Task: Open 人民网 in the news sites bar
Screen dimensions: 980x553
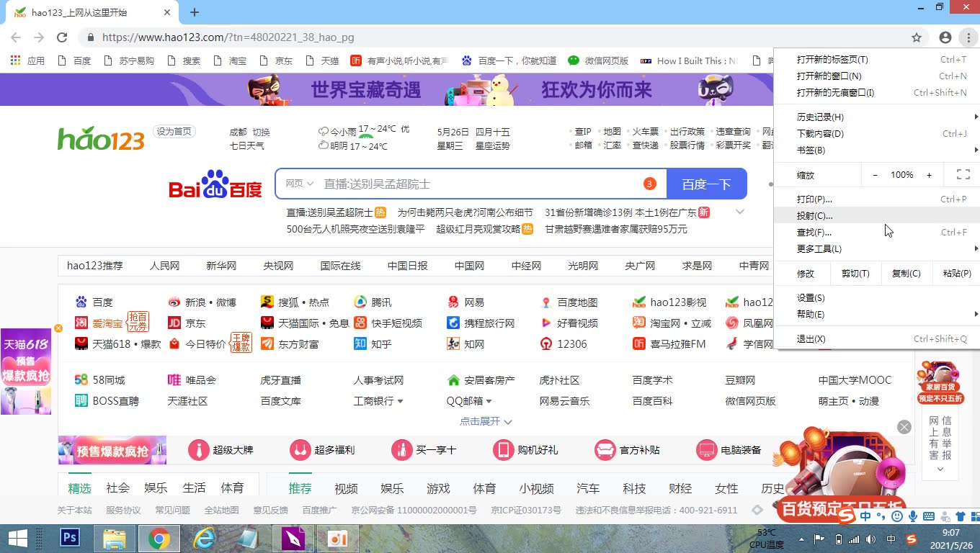Action: [x=164, y=266]
